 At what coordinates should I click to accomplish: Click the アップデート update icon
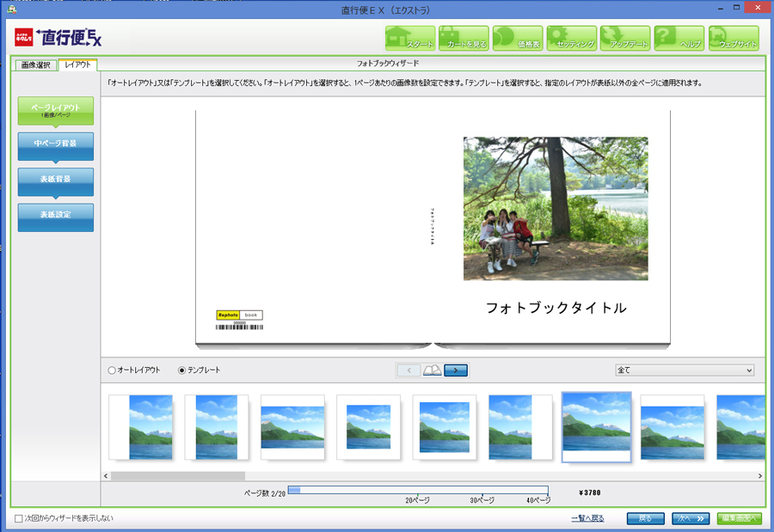pyautogui.click(x=625, y=38)
